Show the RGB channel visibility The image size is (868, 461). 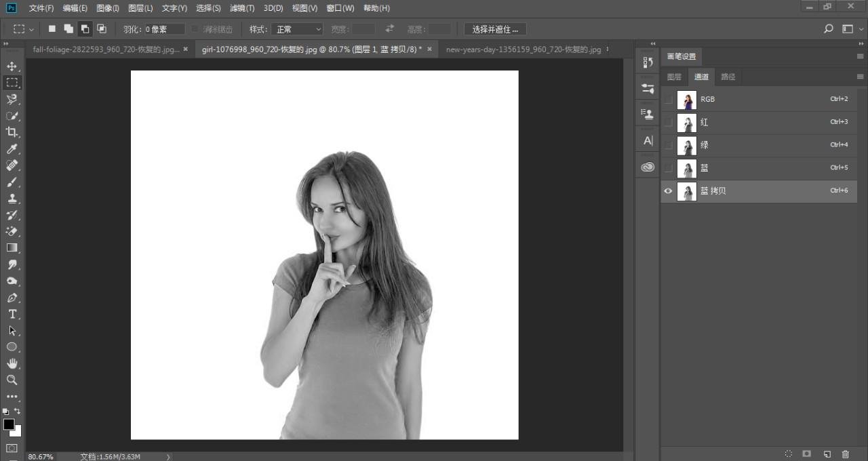click(669, 100)
